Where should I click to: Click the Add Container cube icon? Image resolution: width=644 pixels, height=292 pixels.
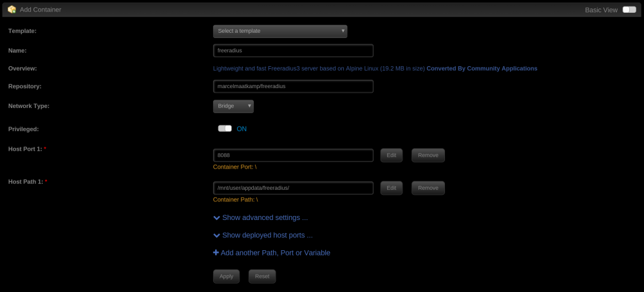(12, 10)
